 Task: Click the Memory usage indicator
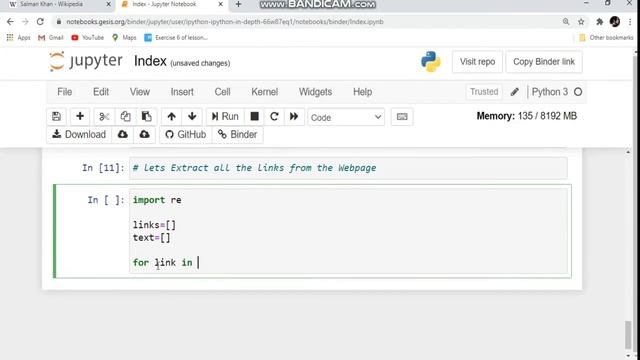[x=527, y=116]
